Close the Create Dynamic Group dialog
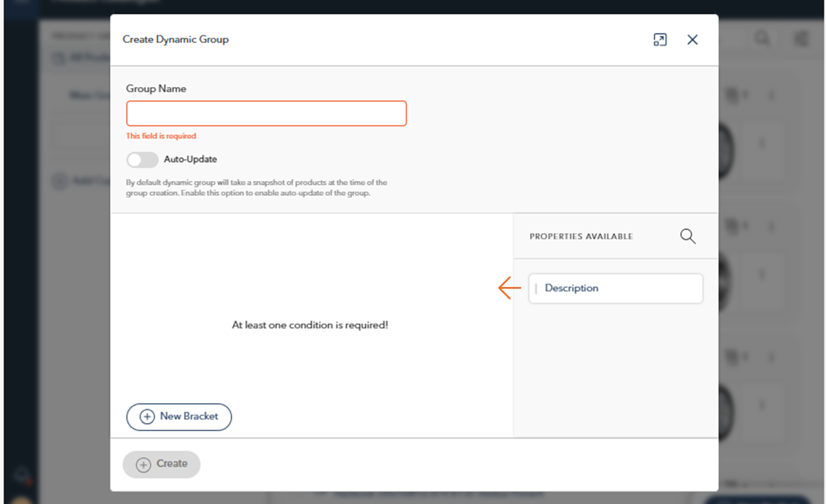The height and width of the screenshot is (504, 826). coord(692,40)
